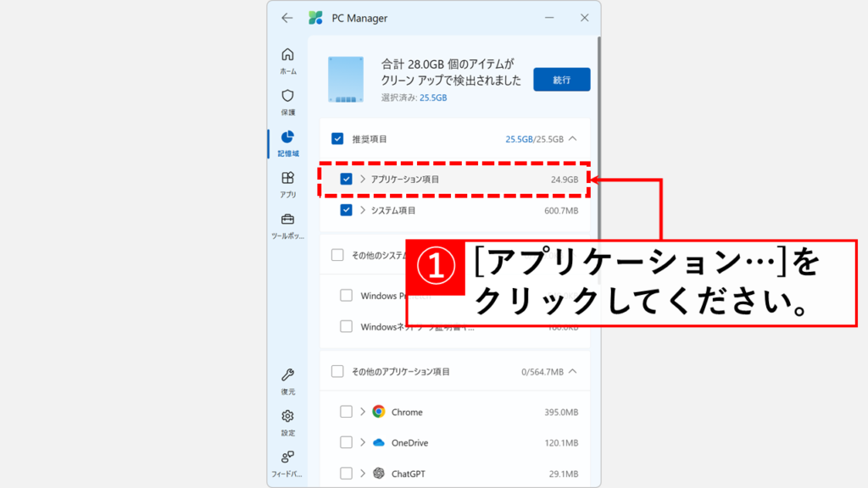Open the Toolbox briefcase icon
This screenshot has height=488, width=868.
click(287, 225)
